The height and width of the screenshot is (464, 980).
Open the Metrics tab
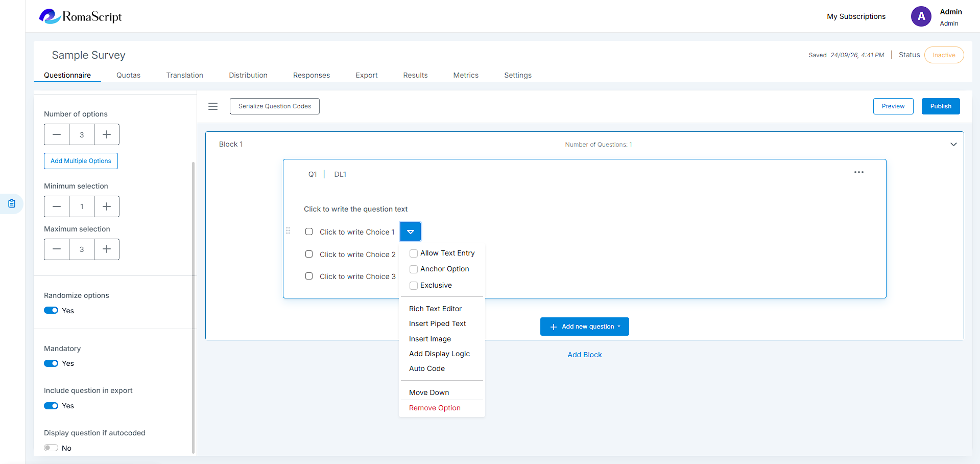point(466,75)
